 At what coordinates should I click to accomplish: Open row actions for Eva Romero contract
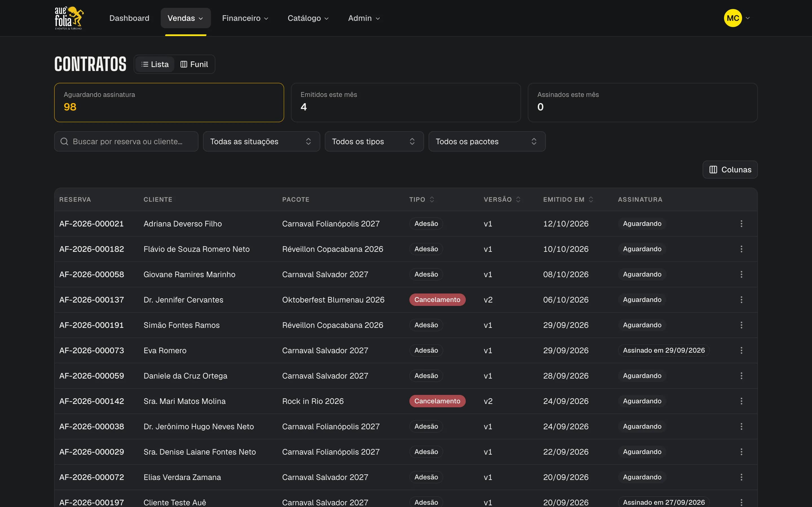(741, 350)
